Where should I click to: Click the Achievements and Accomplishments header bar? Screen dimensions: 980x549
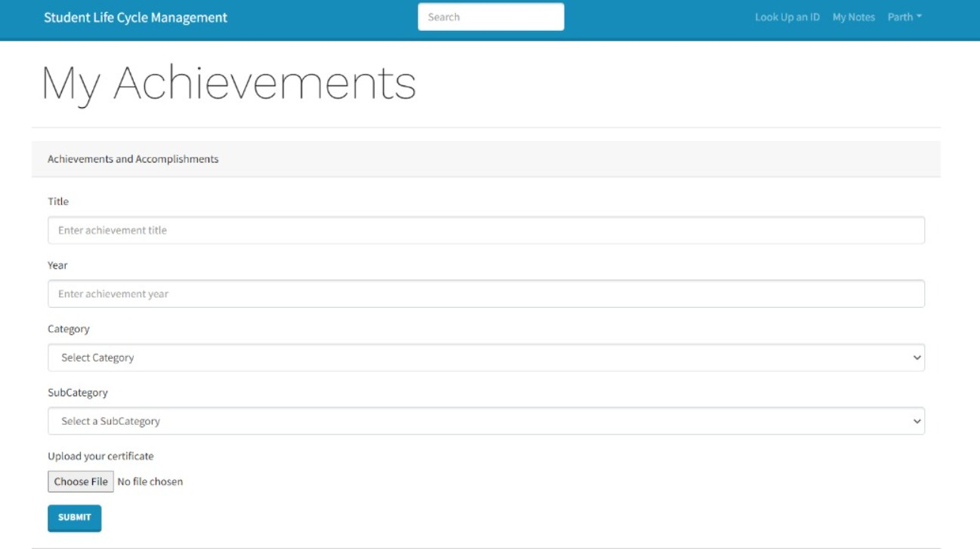(x=132, y=159)
